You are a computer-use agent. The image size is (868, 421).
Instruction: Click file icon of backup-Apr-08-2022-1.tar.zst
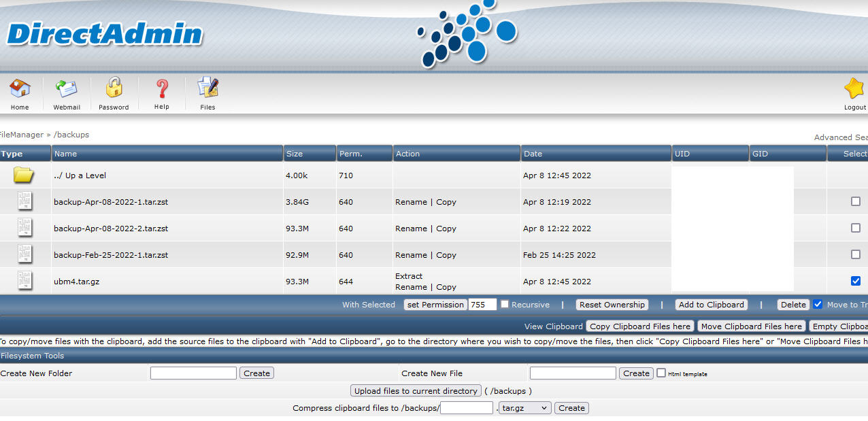25,201
